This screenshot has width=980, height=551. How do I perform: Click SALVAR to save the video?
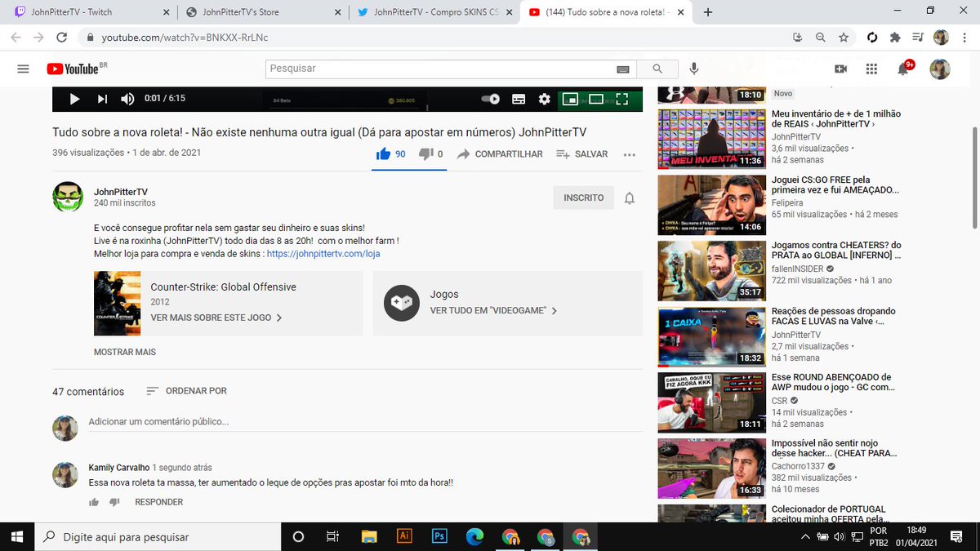point(581,153)
